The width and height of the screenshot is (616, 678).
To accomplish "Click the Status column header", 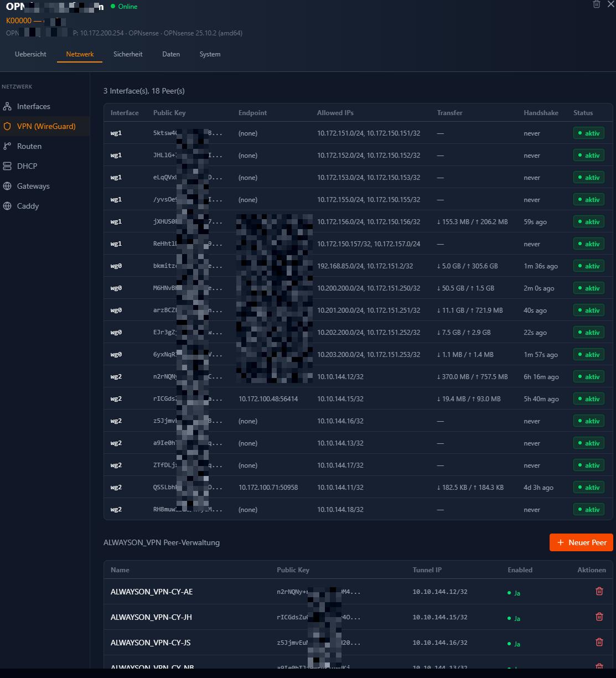I will 583,113.
